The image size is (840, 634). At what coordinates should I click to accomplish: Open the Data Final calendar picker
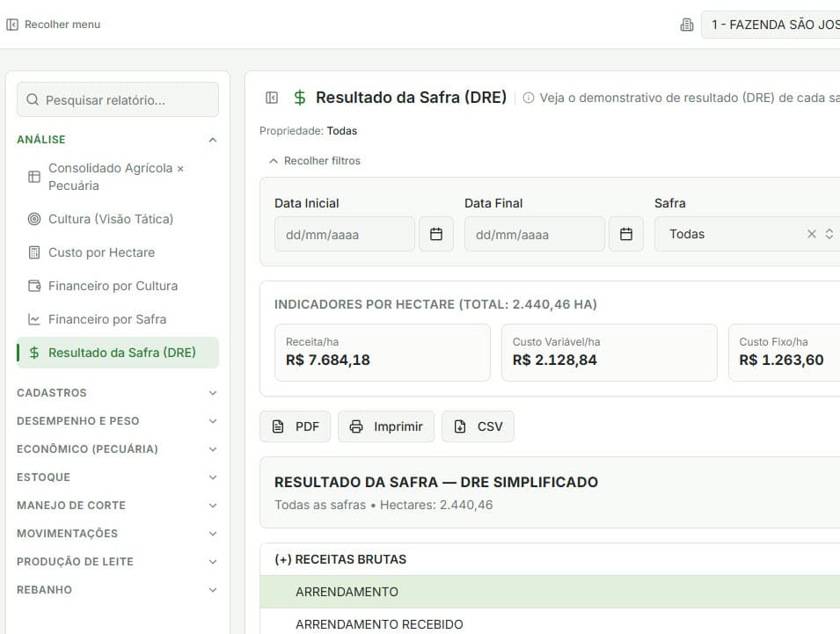625,234
